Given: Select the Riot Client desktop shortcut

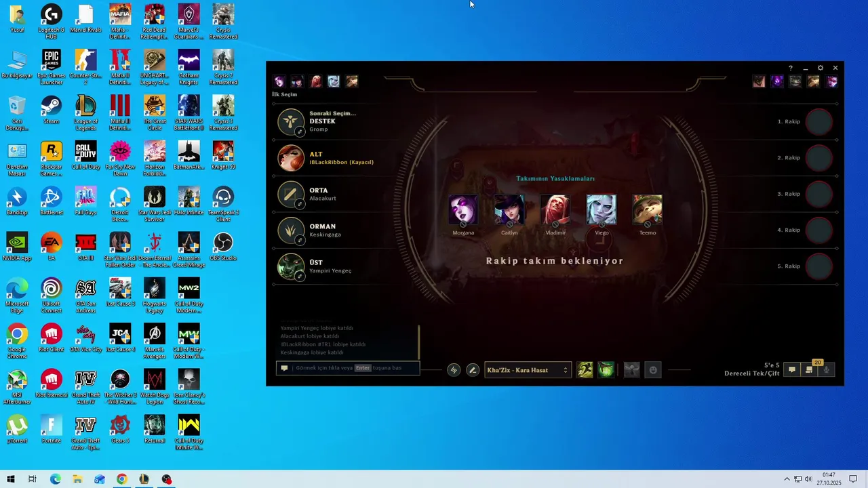Looking at the screenshot, I should pyautogui.click(x=52, y=338).
